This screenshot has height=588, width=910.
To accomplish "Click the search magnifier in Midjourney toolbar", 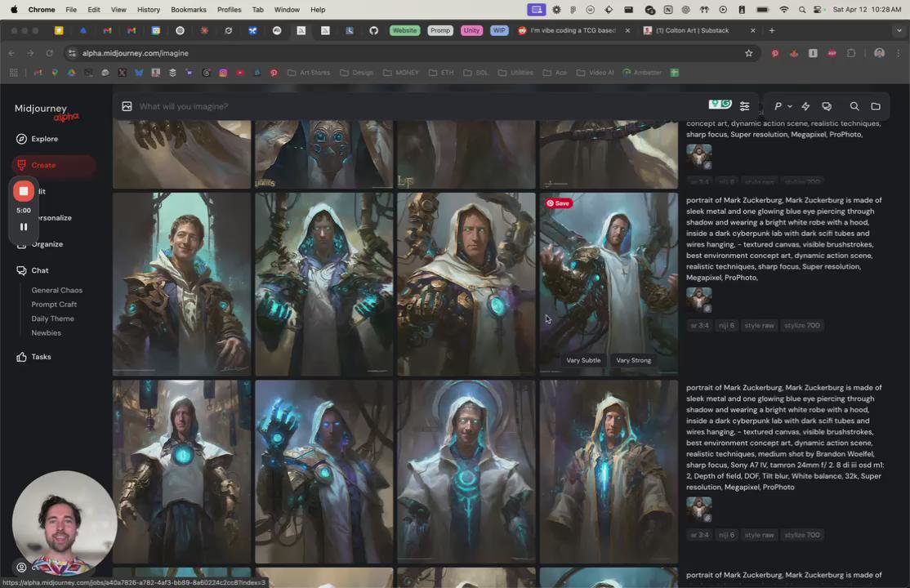I will 854,106.
